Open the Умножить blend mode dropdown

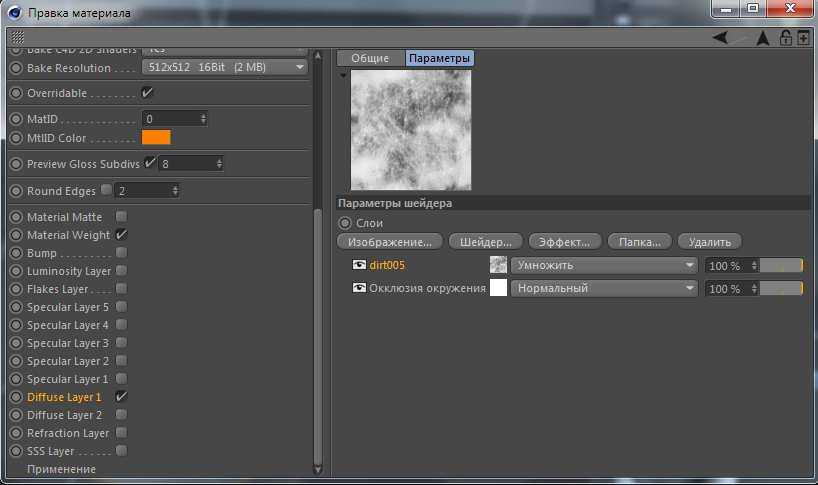pyautogui.click(x=603, y=265)
